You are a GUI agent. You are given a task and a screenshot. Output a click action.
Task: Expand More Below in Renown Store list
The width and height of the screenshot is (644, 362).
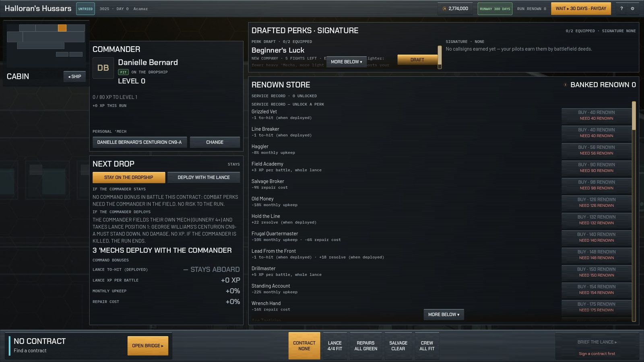(x=444, y=315)
